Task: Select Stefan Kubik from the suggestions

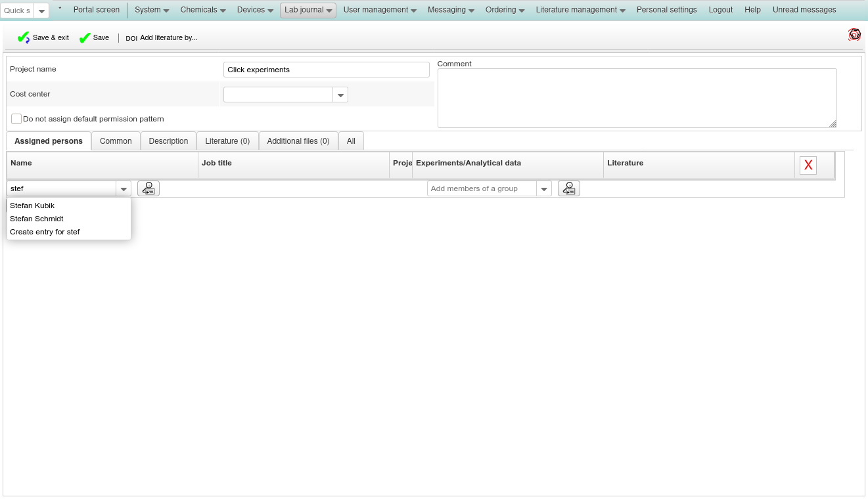Action: [x=32, y=206]
